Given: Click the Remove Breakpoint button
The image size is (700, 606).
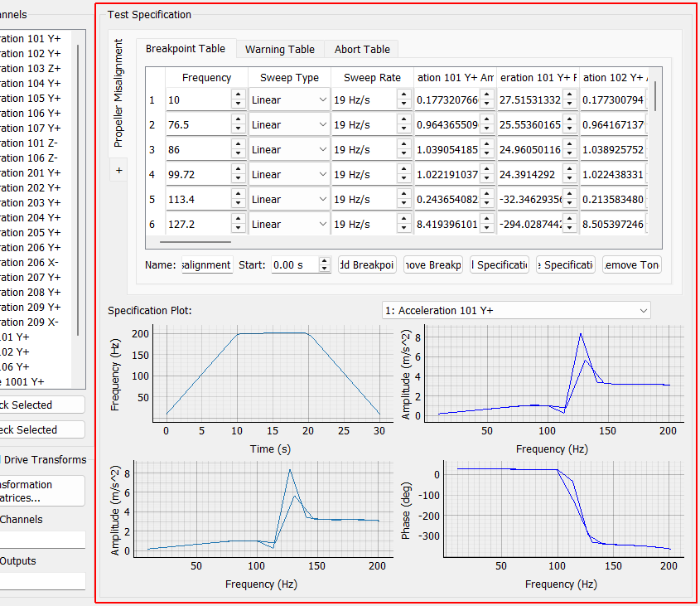Looking at the screenshot, I should coord(433,264).
